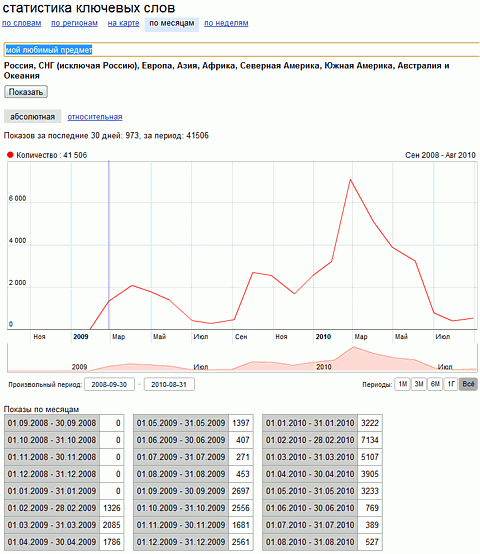Switch to 'по неделям' statistics

pyautogui.click(x=226, y=23)
